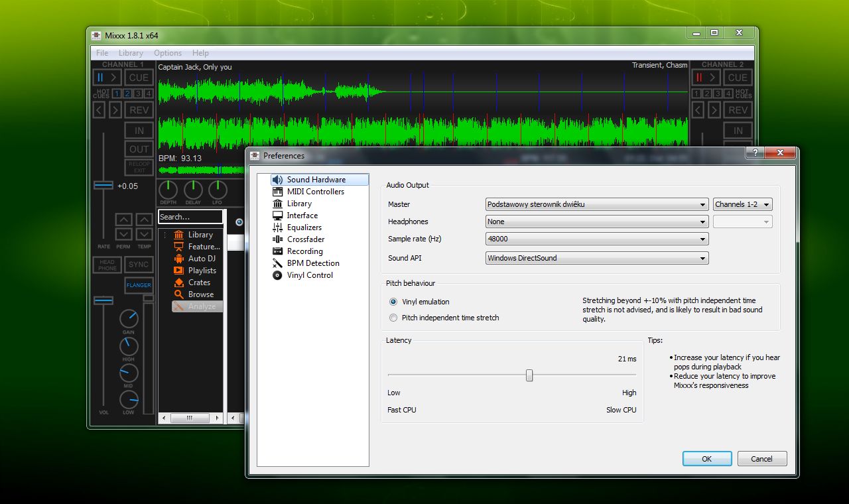The height and width of the screenshot is (504, 849).
Task: Click Channel 1 MID EQ knob
Action: 129,373
